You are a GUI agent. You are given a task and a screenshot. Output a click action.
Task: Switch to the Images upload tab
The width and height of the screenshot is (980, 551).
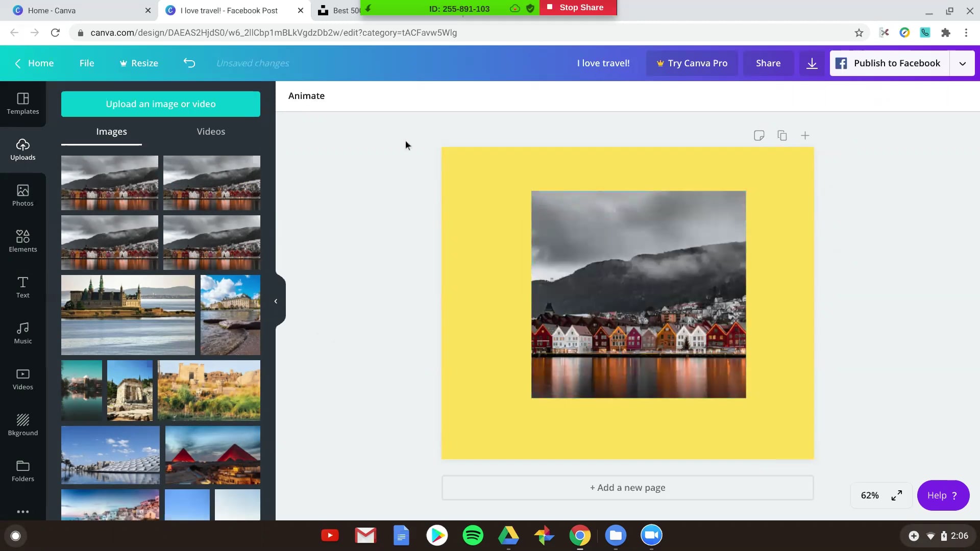tap(112, 131)
